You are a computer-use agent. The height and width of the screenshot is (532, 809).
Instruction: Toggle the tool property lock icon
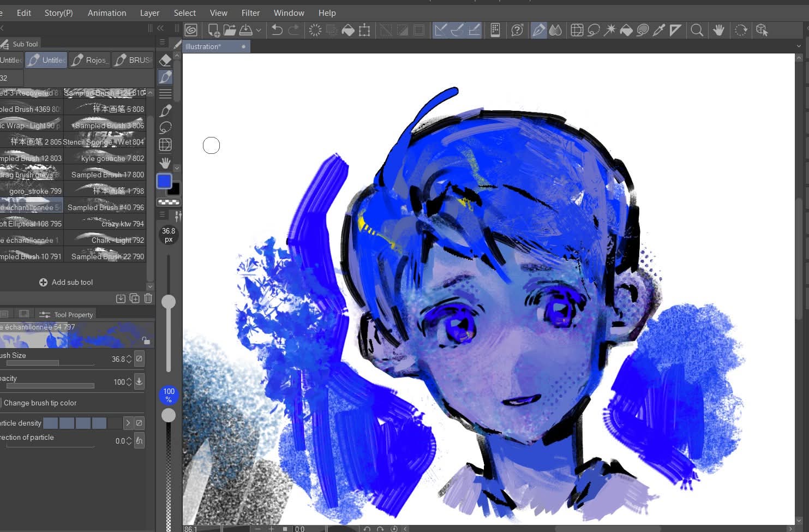[146, 340]
